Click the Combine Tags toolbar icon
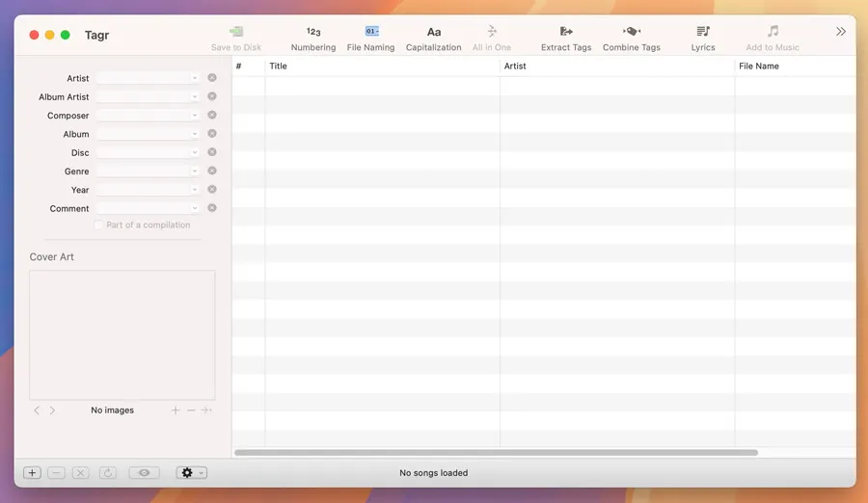This screenshot has height=503, width=868. [632, 39]
